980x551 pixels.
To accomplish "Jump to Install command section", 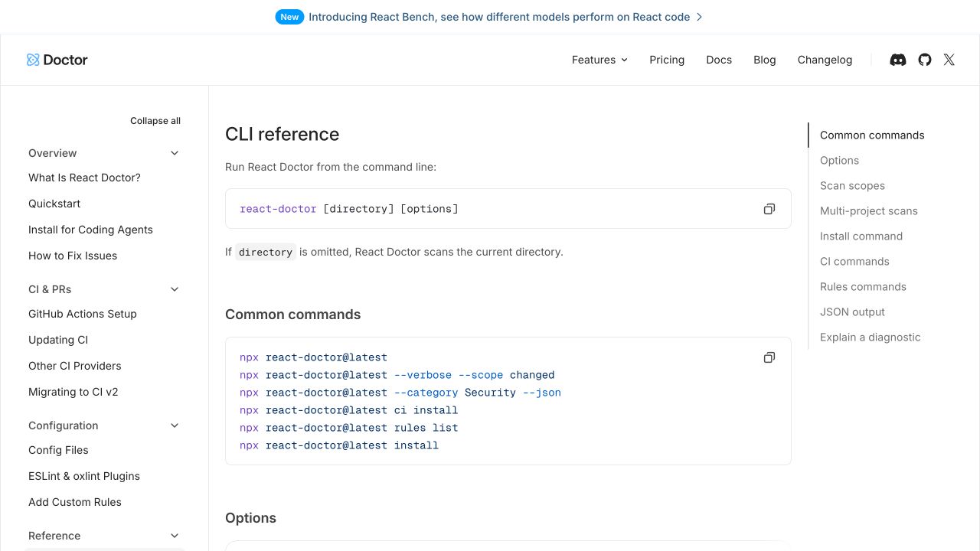I will 861,236.
